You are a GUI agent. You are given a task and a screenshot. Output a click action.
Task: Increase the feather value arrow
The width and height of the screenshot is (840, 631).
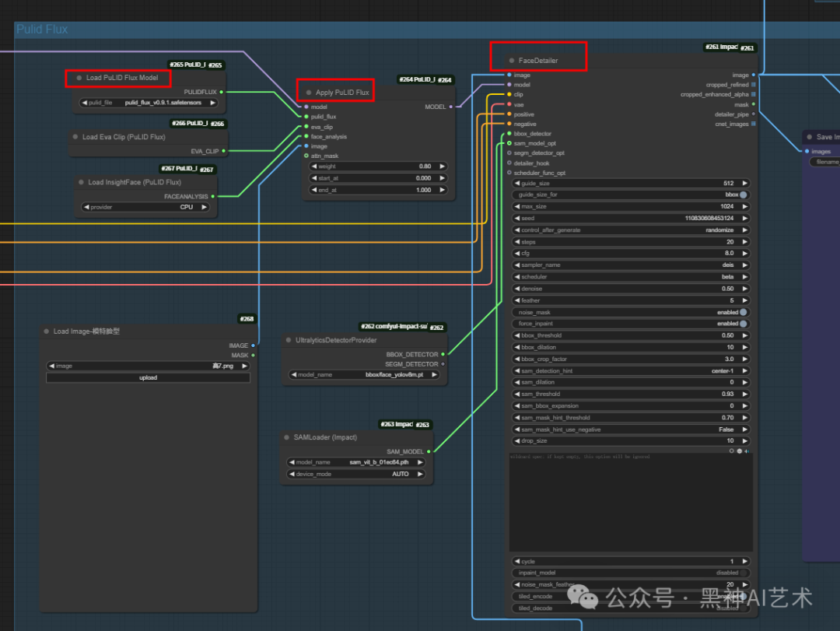point(744,300)
